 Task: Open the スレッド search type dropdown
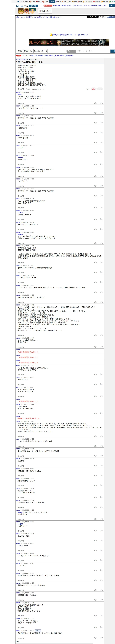coord(71,51)
